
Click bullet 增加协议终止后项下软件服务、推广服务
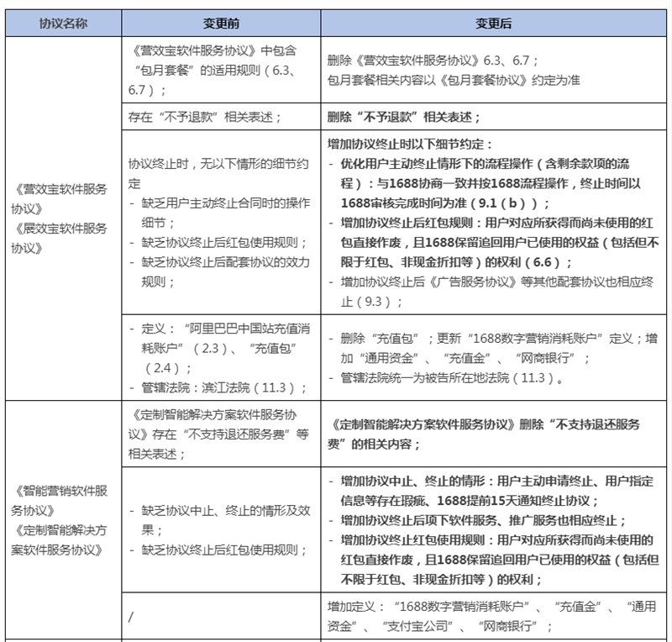click(478, 520)
